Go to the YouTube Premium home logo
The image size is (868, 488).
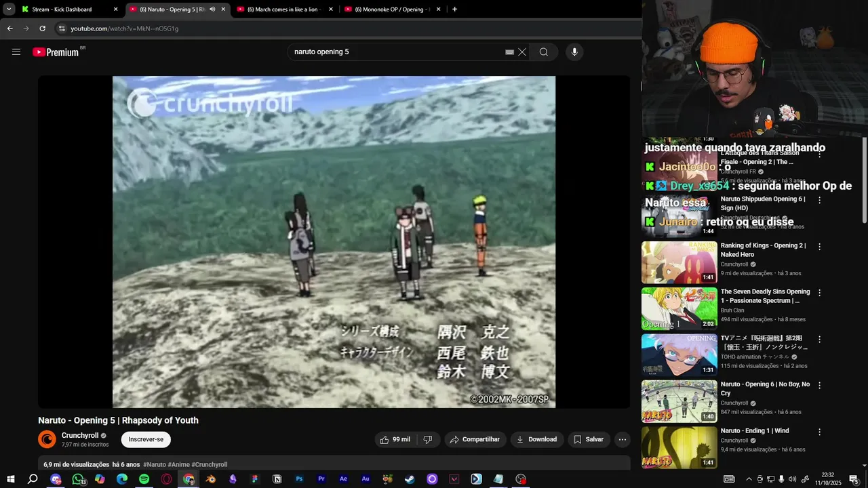coord(56,52)
